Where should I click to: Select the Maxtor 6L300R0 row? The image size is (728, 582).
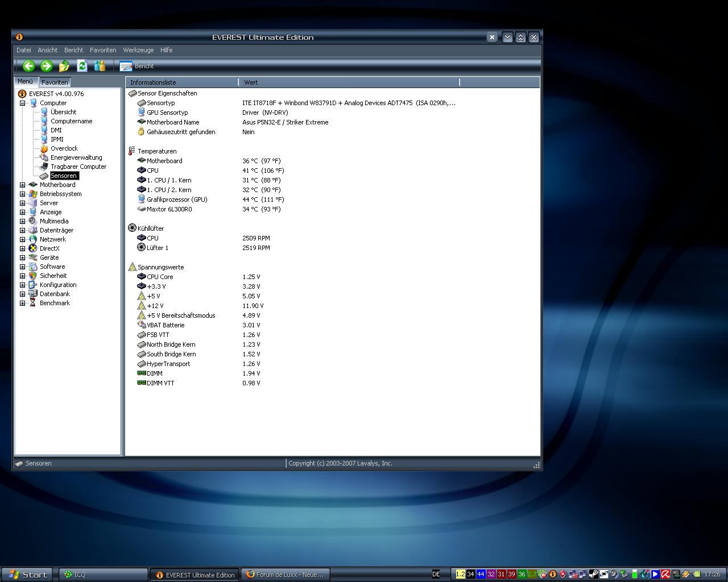click(209, 209)
